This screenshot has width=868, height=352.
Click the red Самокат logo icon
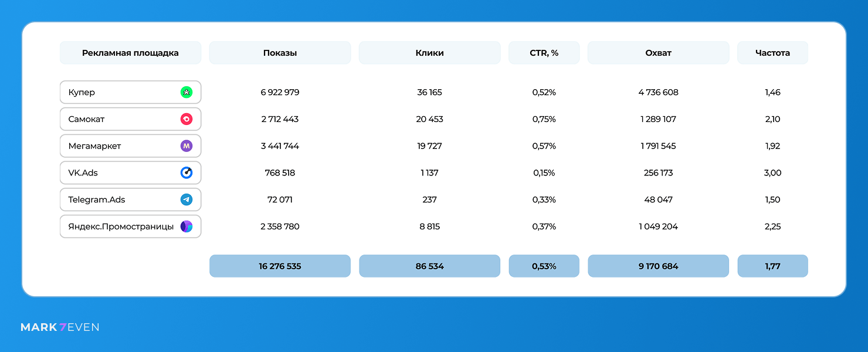click(x=187, y=119)
